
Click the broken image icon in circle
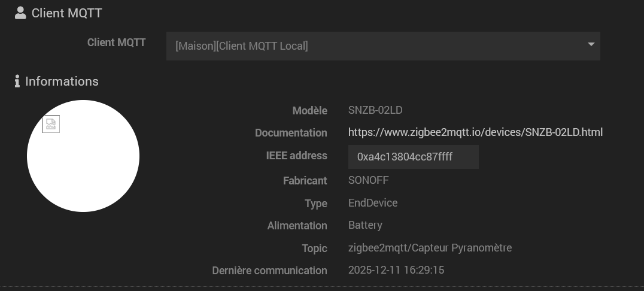(x=51, y=124)
